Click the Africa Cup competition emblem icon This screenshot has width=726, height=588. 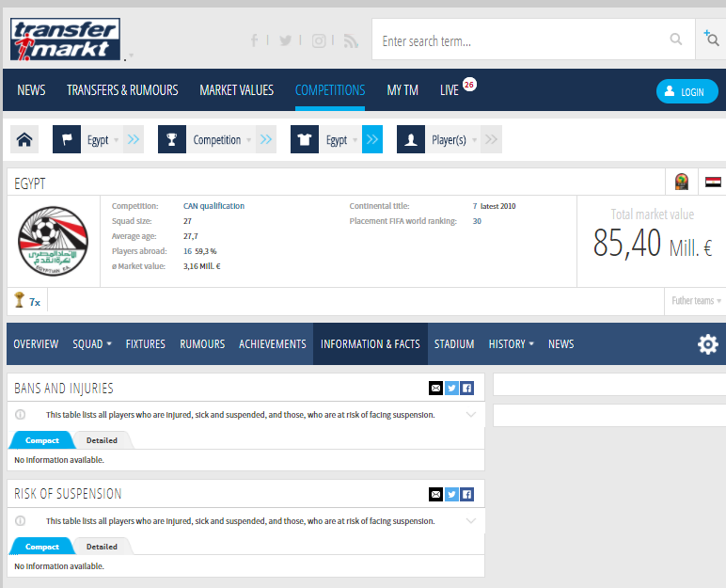coord(682,182)
